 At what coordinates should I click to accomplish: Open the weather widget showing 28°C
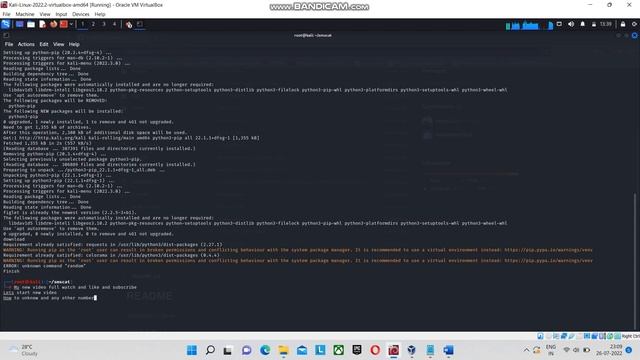[x=24, y=350]
